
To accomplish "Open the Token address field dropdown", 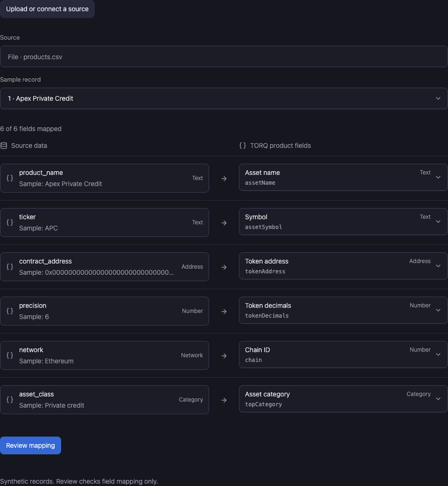I will 343,266.
